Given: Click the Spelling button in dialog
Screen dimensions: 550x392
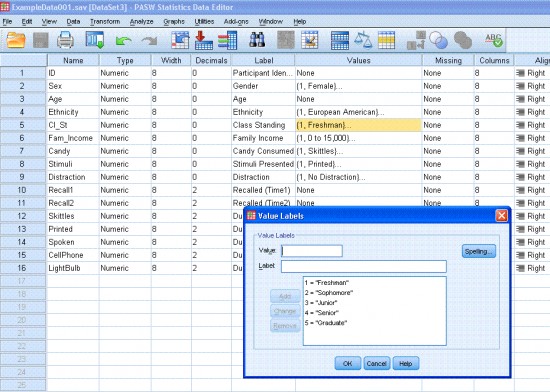Looking at the screenshot, I should pyautogui.click(x=478, y=251).
